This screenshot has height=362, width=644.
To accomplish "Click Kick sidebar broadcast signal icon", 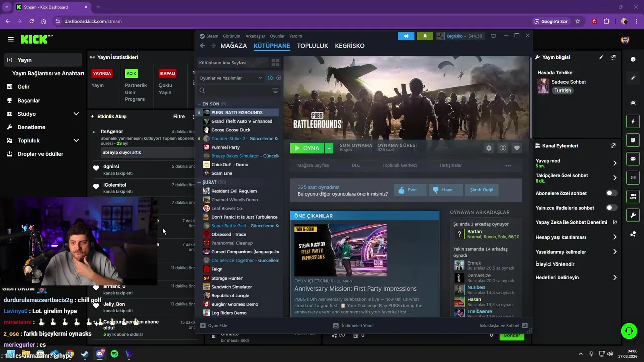I will click(x=633, y=177).
